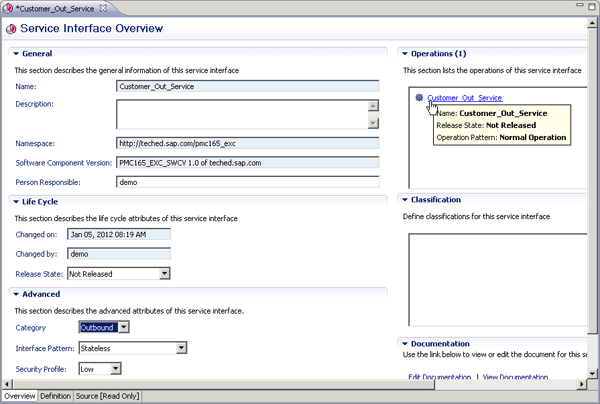This screenshot has height=404, width=600.
Task: Click the Namespace field
Action: click(248, 143)
